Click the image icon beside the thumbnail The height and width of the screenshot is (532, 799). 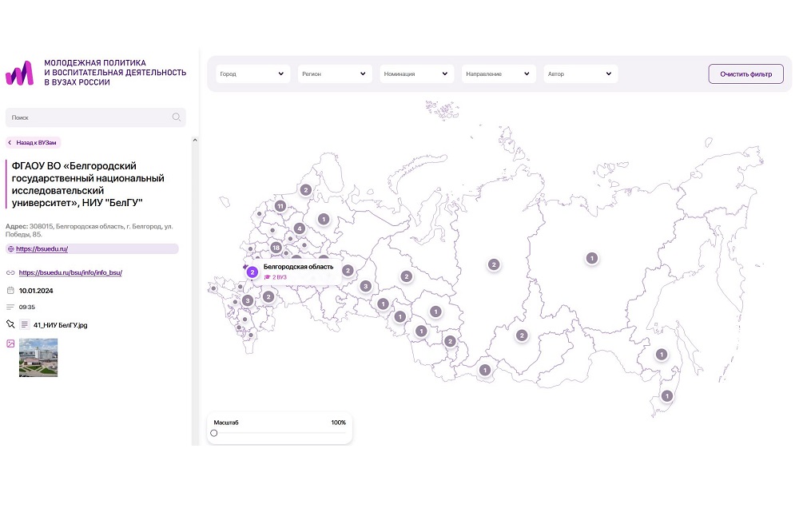coord(10,343)
